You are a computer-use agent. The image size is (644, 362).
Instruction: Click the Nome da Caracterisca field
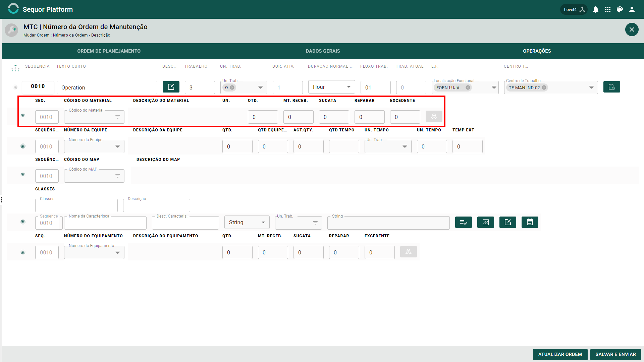(x=105, y=223)
